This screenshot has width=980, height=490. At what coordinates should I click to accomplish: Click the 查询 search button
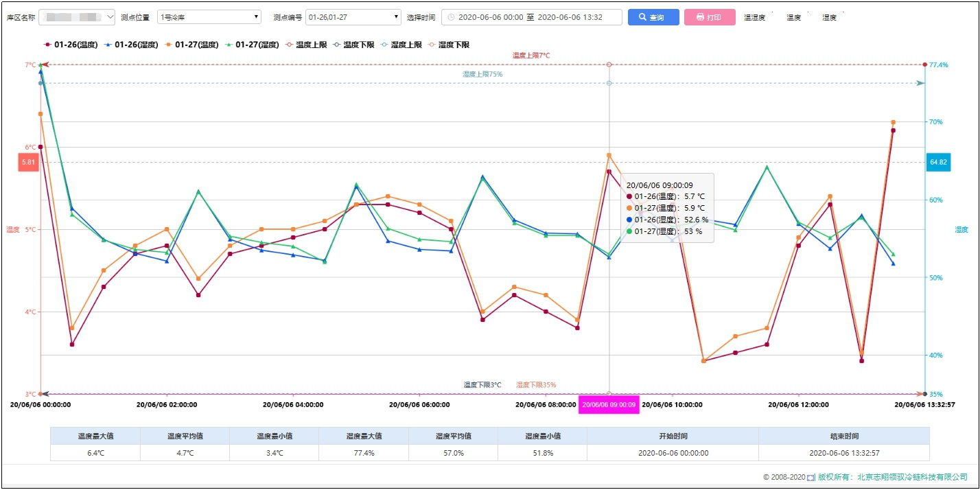653,17
